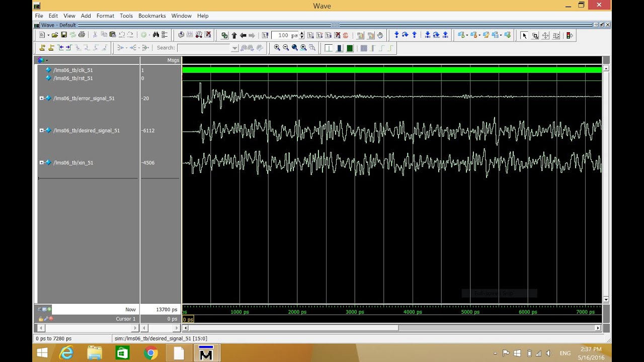Open dropdown beside the green circle icon
The width and height of the screenshot is (644, 362).
coord(149,35)
